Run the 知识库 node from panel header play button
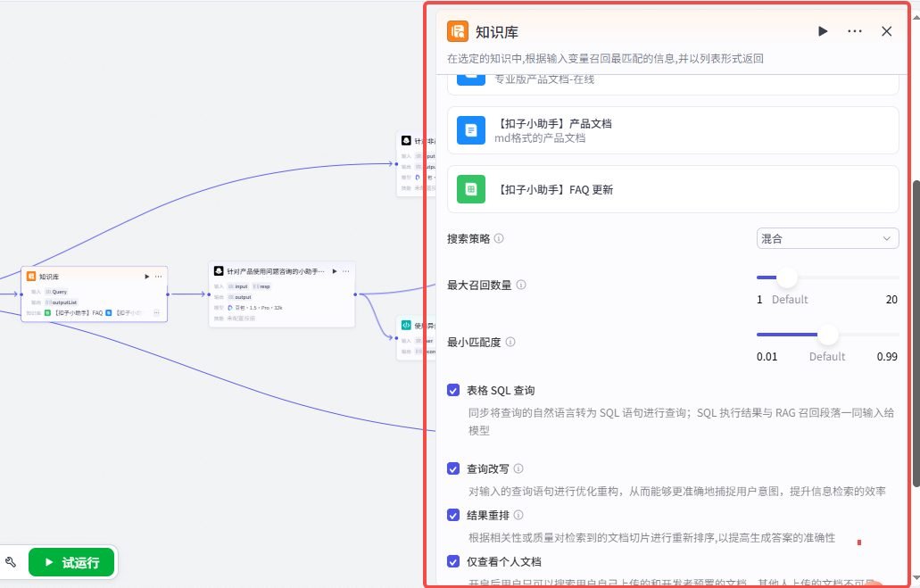The height and width of the screenshot is (588, 920). coord(823,31)
